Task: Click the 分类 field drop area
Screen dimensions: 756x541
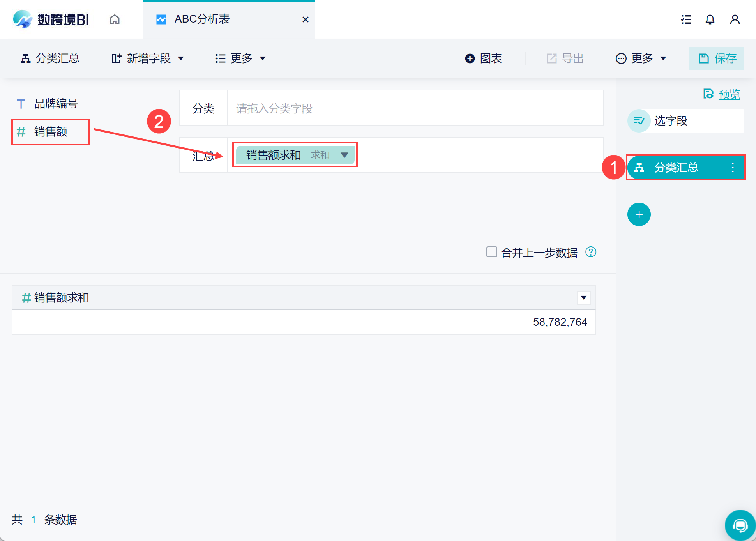Action: pyautogui.click(x=415, y=108)
